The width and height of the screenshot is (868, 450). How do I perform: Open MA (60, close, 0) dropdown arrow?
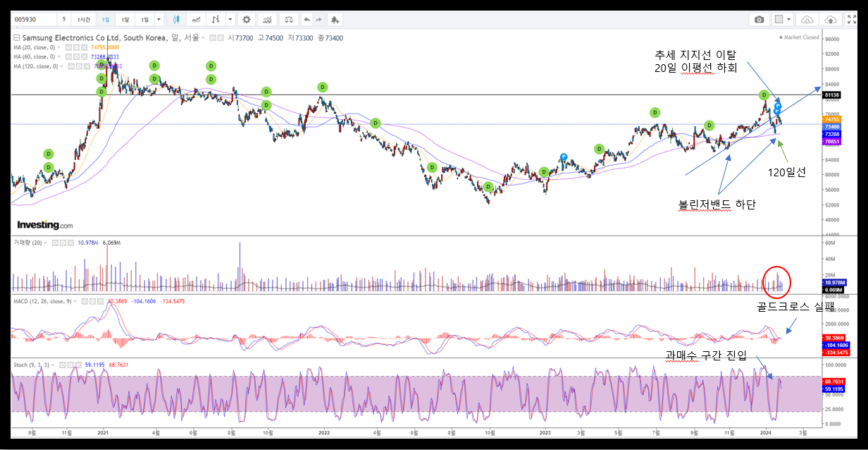pyautogui.click(x=59, y=56)
